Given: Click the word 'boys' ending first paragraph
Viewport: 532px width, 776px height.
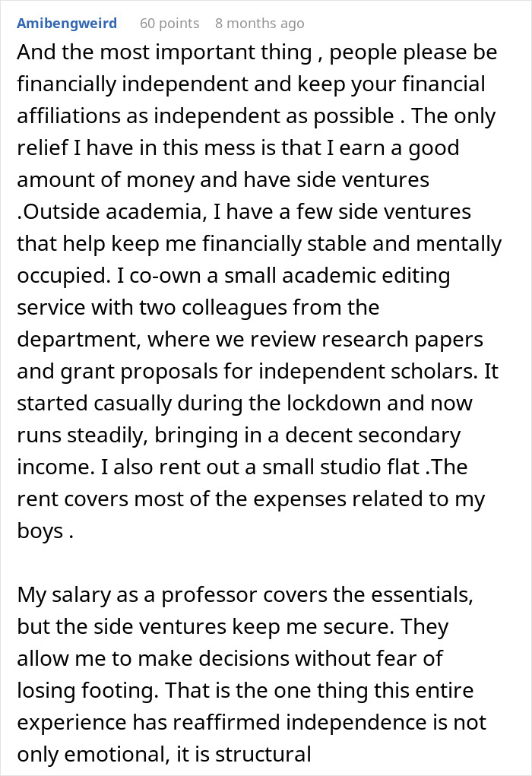Looking at the screenshot, I should [x=40, y=531].
